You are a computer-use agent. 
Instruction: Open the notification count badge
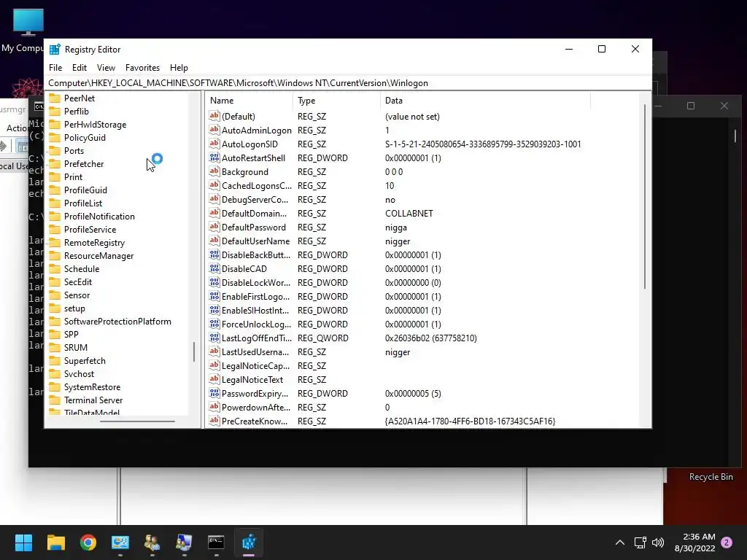[727, 542]
